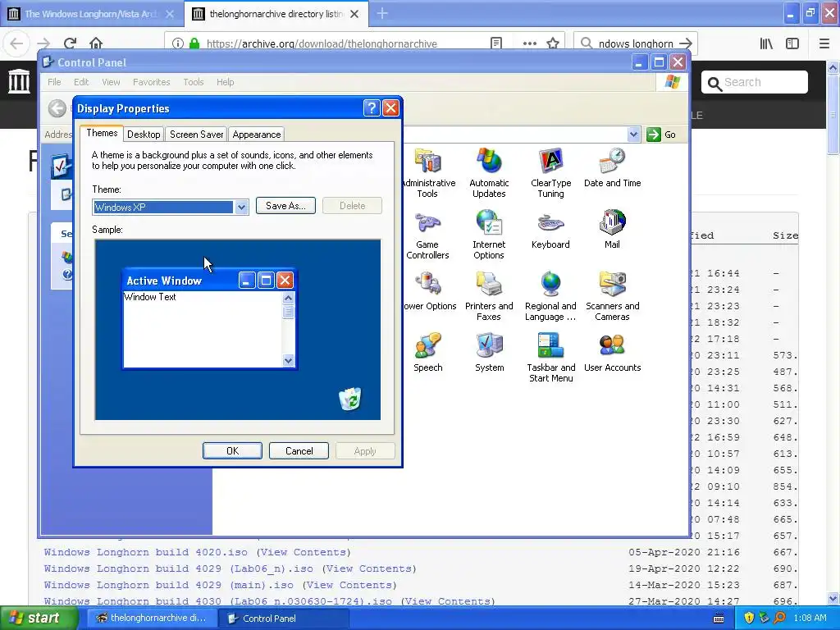Image resolution: width=840 pixels, height=630 pixels.
Task: Go to Firefox home page icon
Action: tap(96, 43)
